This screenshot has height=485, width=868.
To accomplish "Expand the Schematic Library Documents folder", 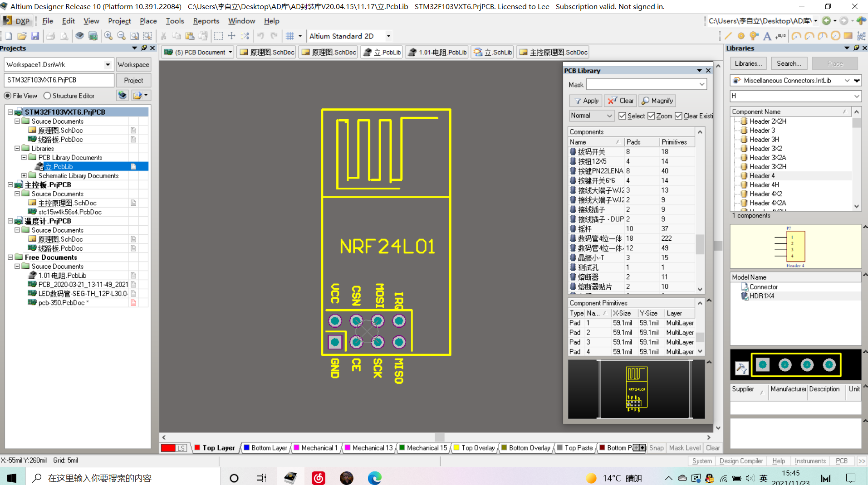I will click(24, 175).
